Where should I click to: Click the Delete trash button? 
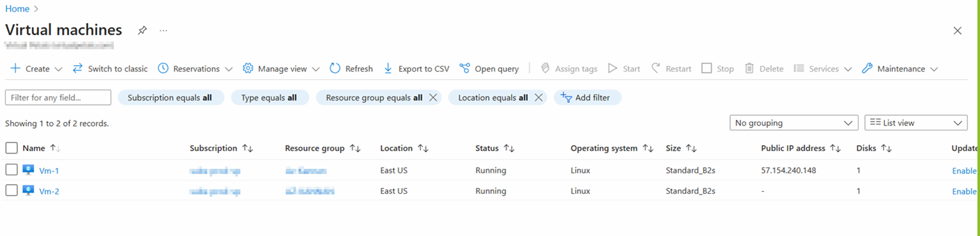click(x=764, y=68)
